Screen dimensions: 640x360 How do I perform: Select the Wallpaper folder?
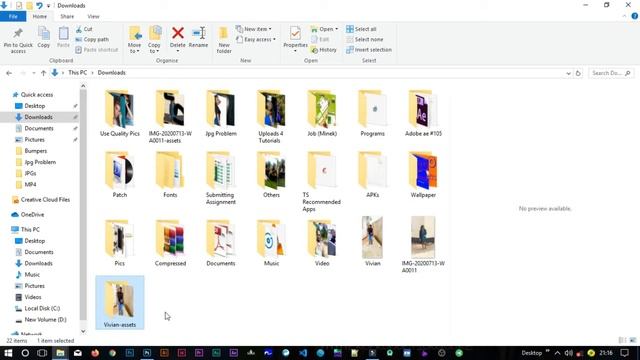point(423,175)
